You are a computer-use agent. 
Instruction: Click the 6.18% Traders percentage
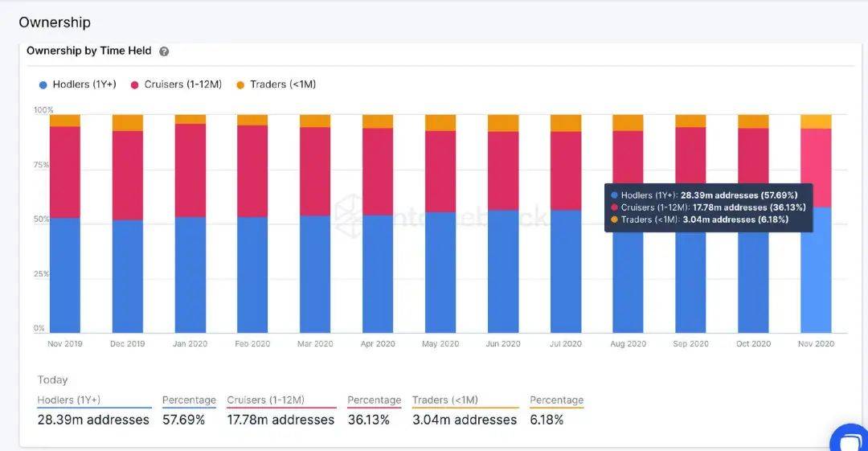tap(547, 420)
